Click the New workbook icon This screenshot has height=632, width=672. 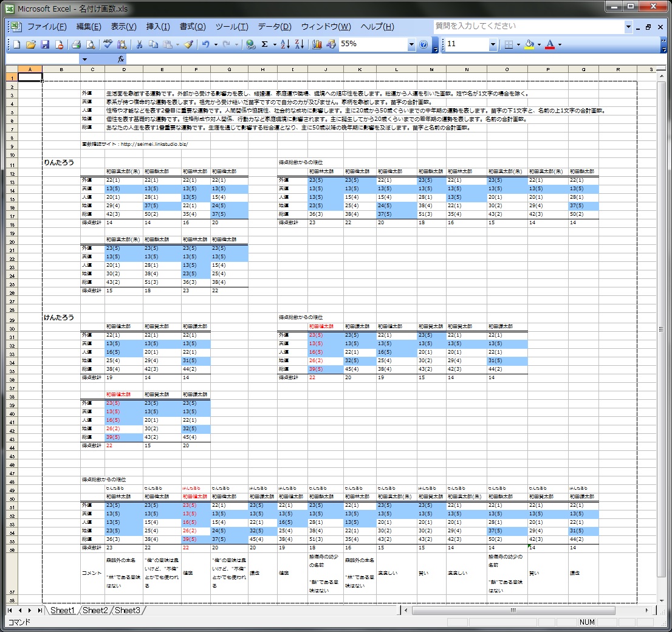17,44
